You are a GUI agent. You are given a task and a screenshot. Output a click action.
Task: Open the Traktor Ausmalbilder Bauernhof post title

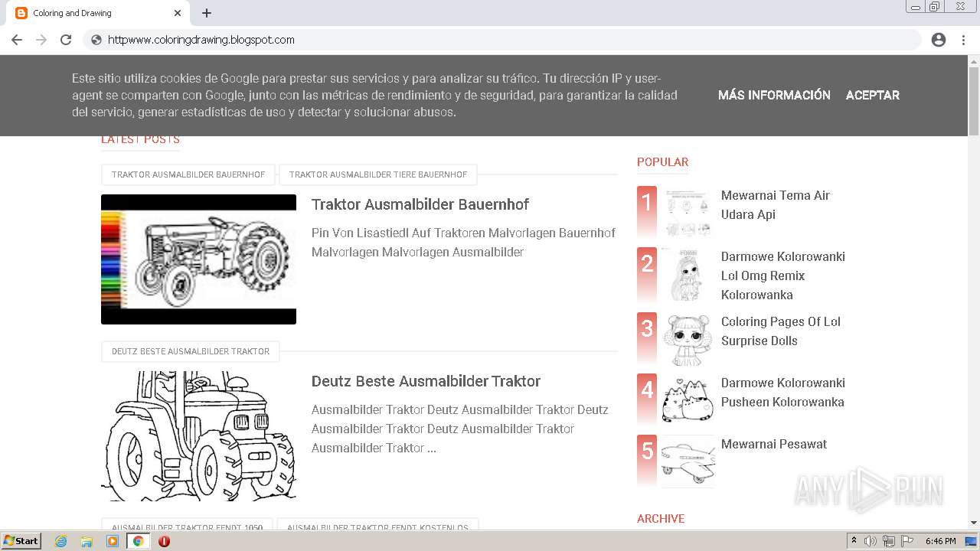click(420, 204)
